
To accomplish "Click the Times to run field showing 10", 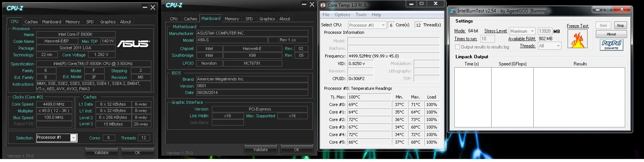I will click(x=487, y=39).
